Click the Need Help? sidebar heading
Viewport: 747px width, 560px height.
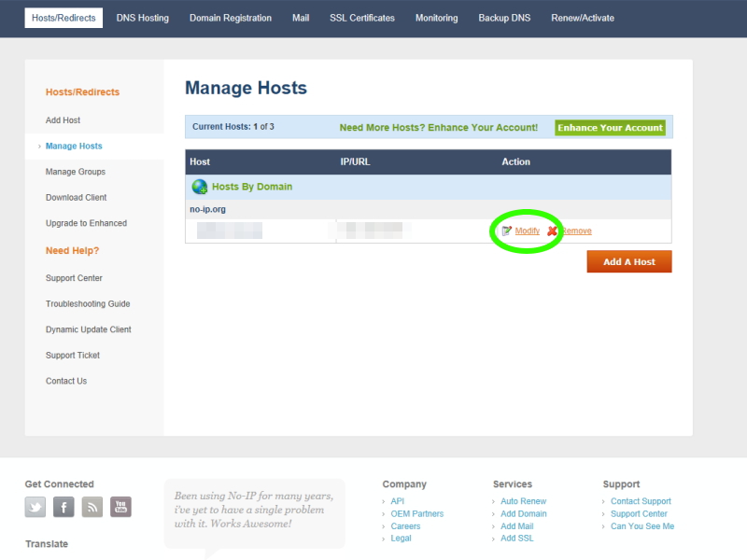click(73, 250)
